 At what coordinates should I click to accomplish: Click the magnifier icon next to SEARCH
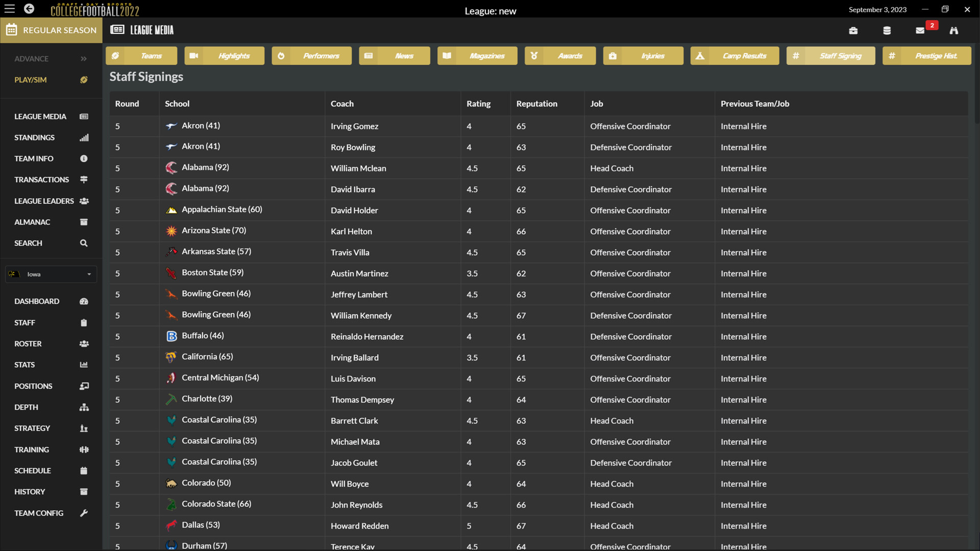click(x=84, y=243)
